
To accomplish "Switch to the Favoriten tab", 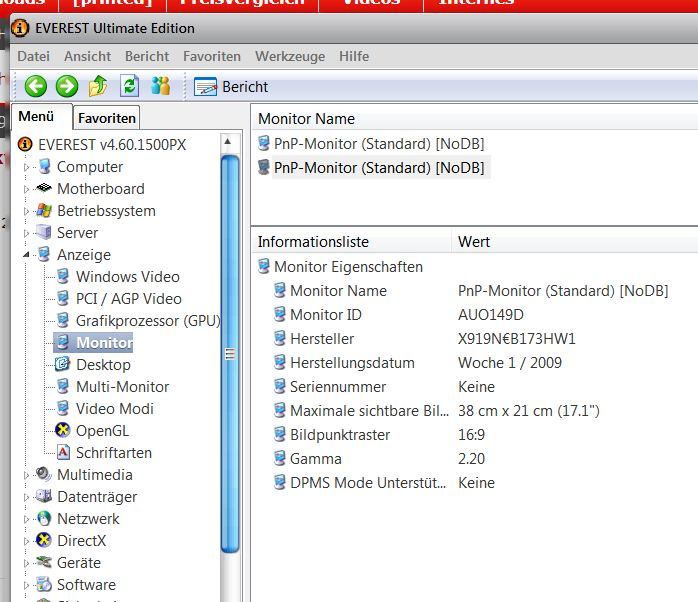I will (106, 118).
